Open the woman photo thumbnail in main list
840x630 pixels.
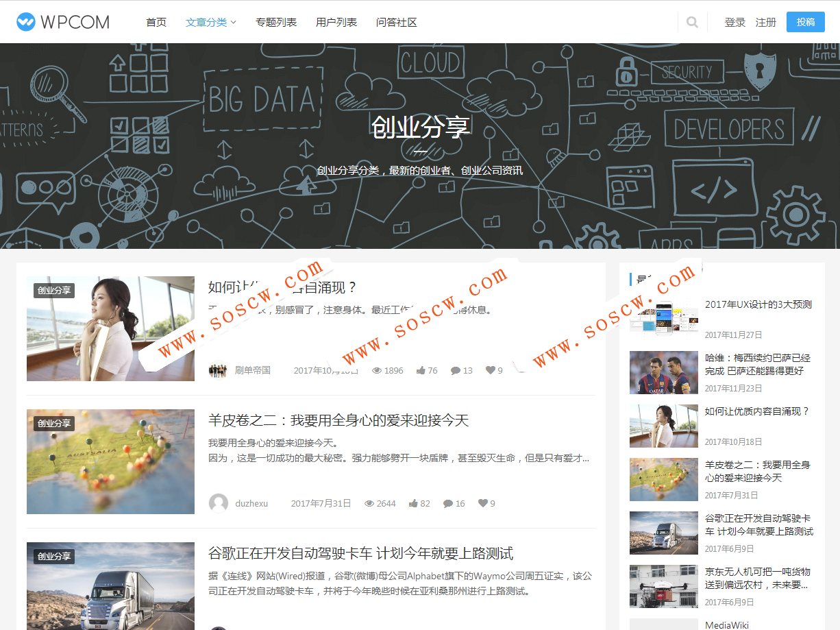[x=110, y=328]
